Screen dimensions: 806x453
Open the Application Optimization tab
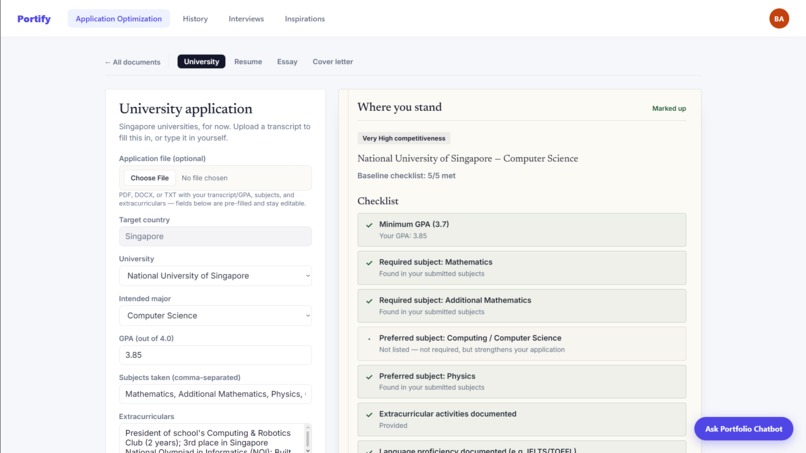pos(119,19)
